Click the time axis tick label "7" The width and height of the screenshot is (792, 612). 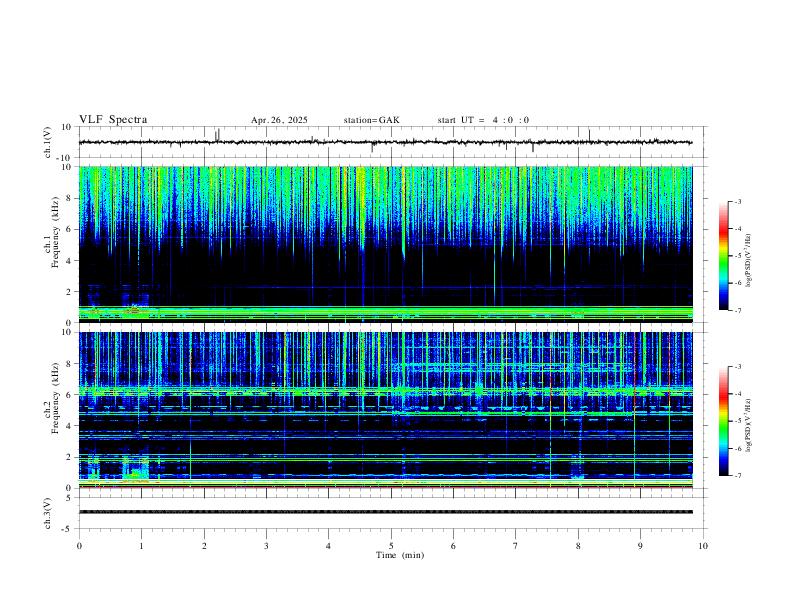tap(516, 546)
